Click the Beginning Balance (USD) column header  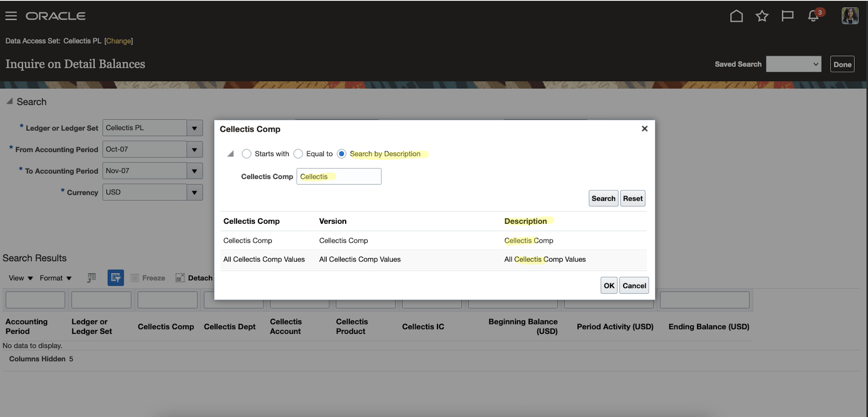(523, 326)
